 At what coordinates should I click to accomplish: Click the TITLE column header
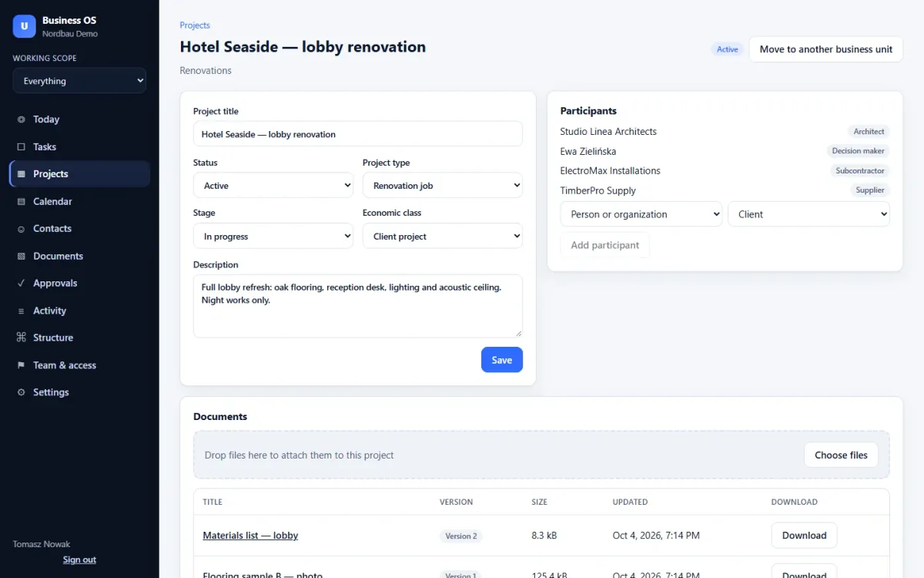point(213,502)
